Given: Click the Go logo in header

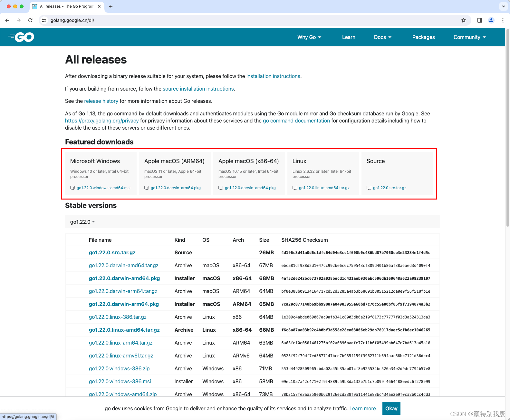Looking at the screenshot, I should 21,37.
